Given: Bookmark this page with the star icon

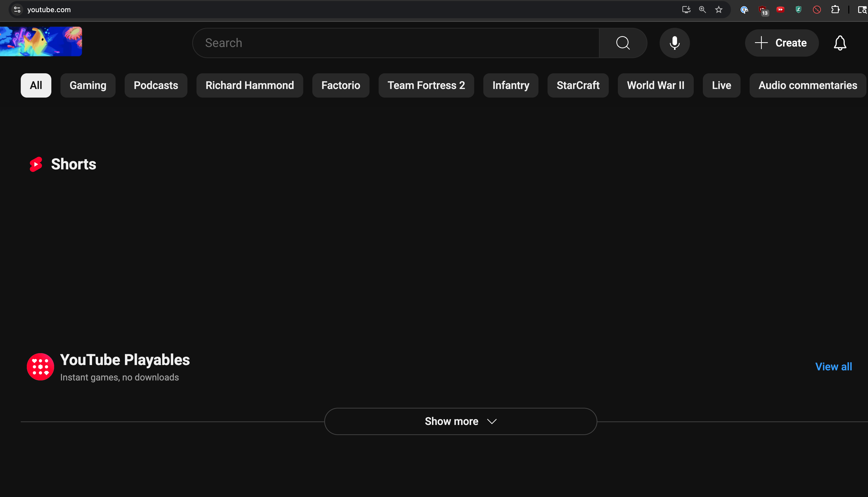Looking at the screenshot, I should (x=719, y=10).
